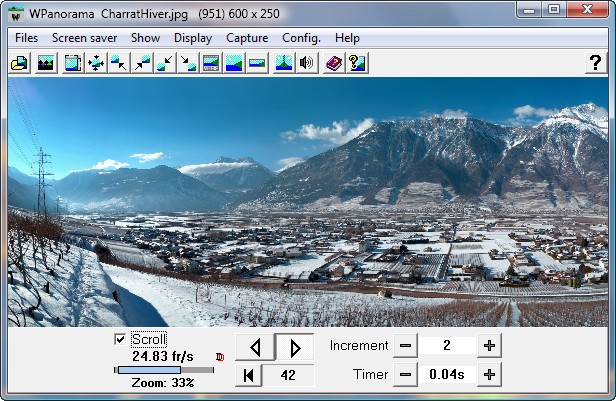This screenshot has width=616, height=401.
Task: Click the center-window four-arrows icon
Action: coord(96,63)
